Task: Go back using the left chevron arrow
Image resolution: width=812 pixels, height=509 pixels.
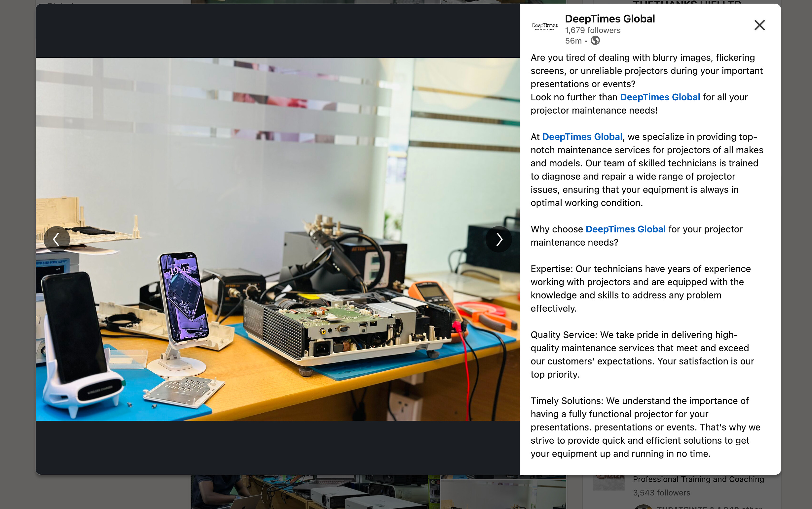Action: click(57, 239)
